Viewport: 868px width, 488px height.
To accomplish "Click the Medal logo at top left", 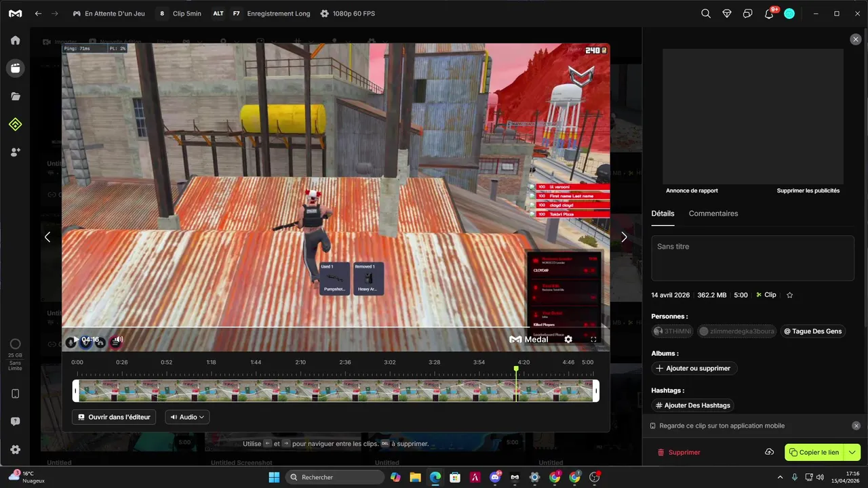I will pyautogui.click(x=15, y=14).
